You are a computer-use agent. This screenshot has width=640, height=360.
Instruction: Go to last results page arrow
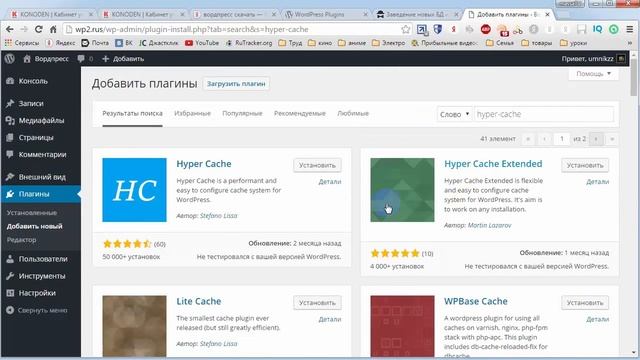click(612, 139)
